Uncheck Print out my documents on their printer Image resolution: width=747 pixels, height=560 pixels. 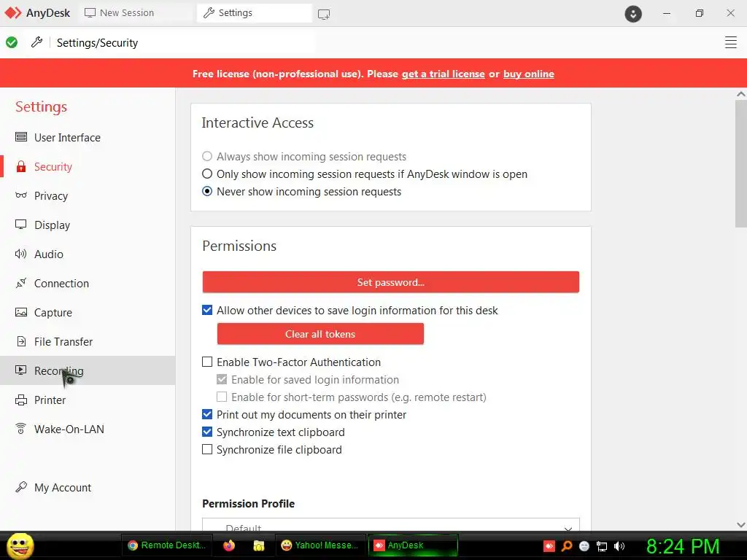click(207, 414)
